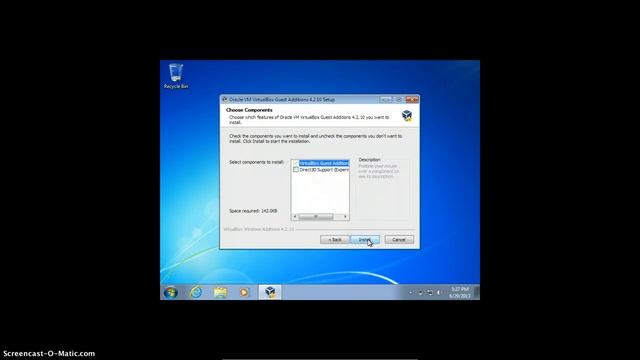Open the Recycle Bin desktop icon
Image resolution: width=640 pixels, height=360 pixels.
coord(176,76)
